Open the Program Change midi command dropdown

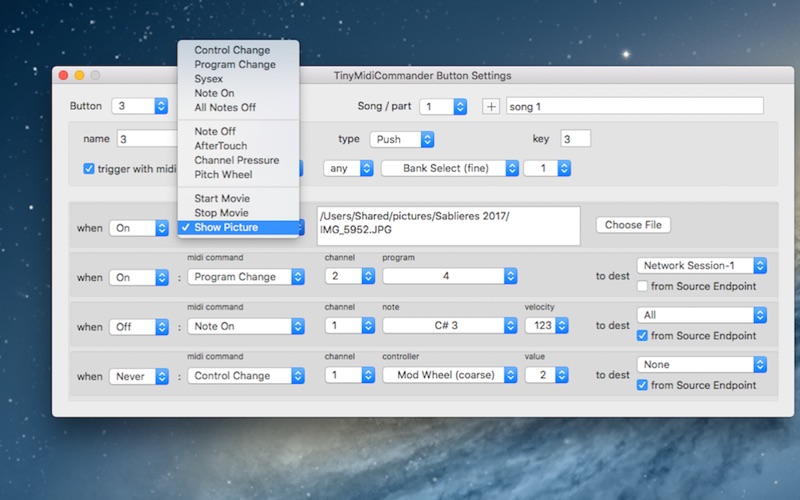coord(246,277)
